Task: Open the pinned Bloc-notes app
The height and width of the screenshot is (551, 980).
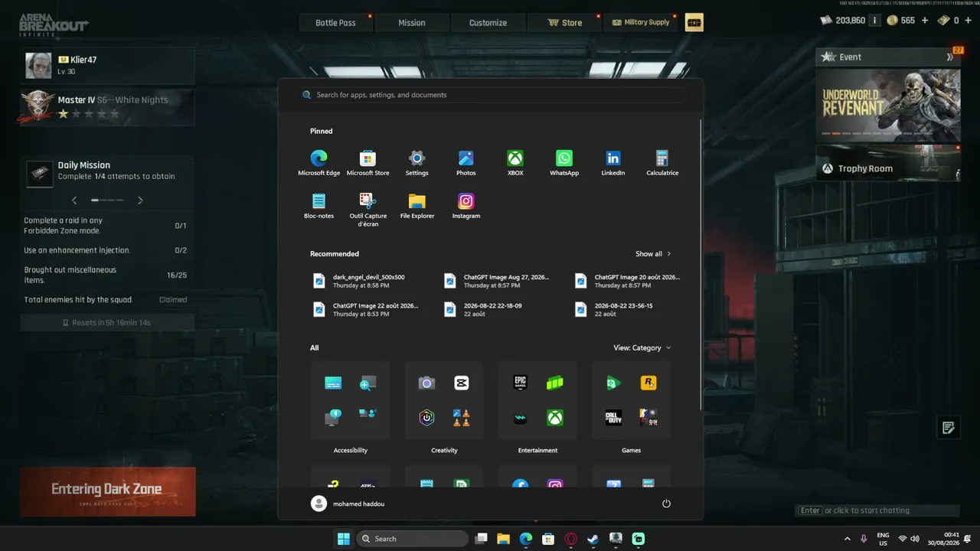Action: (x=318, y=205)
